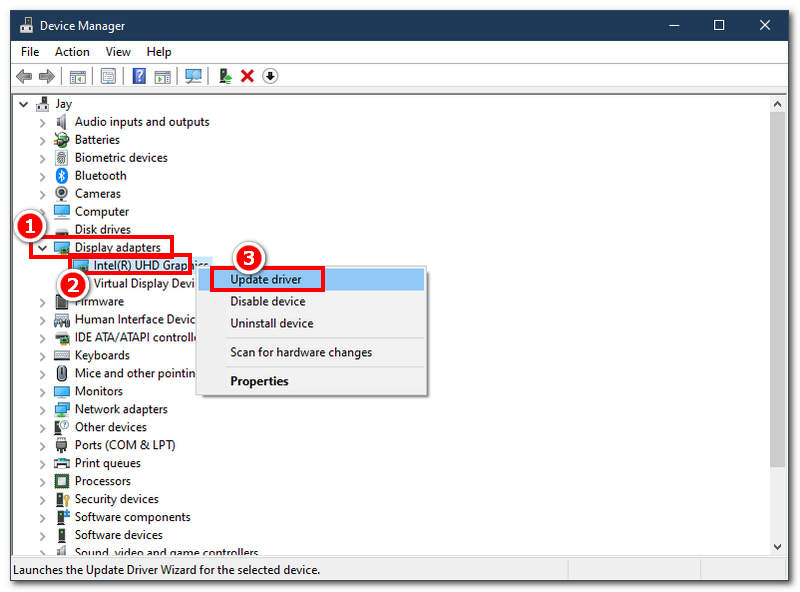Choose Update driver from context menu
Image resolution: width=800 pixels, height=592 pixels.
[266, 279]
